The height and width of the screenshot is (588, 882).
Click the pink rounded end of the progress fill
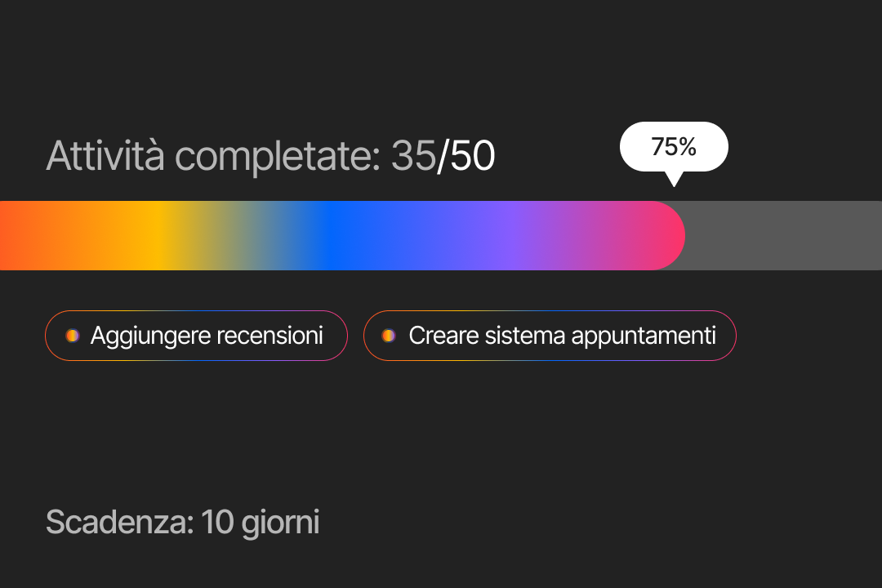pyautogui.click(x=666, y=235)
